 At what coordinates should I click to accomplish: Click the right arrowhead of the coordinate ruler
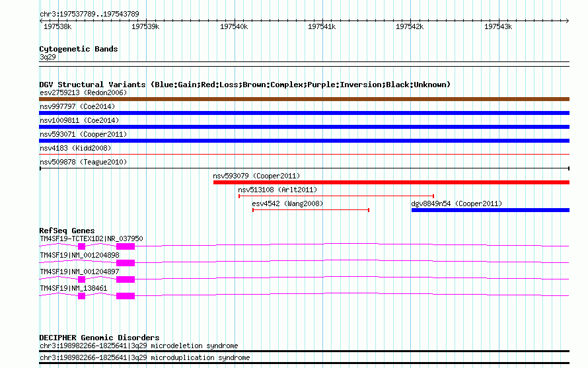click(568, 20)
